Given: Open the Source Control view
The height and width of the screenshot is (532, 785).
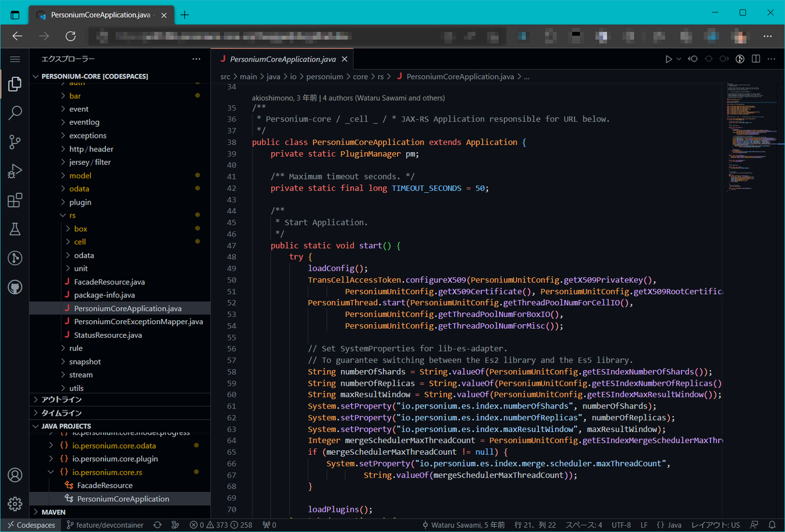Looking at the screenshot, I should tap(14, 142).
